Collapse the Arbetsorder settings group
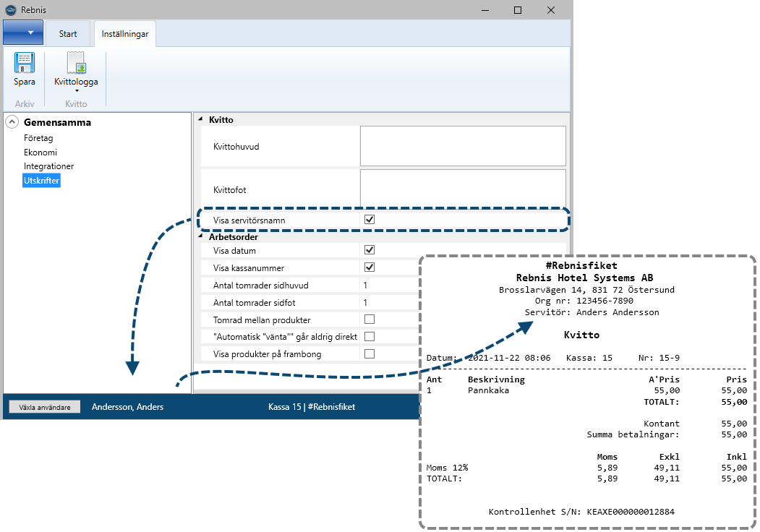760x532 pixels. [x=200, y=236]
